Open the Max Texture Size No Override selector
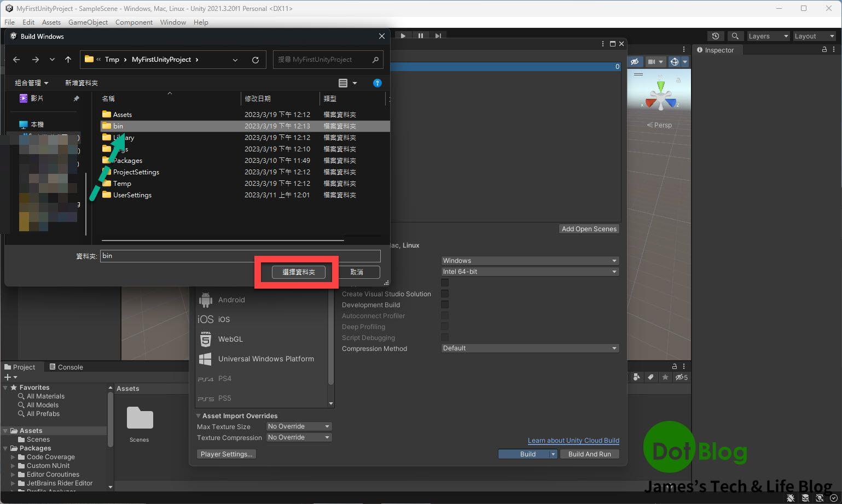842x504 pixels. (299, 426)
